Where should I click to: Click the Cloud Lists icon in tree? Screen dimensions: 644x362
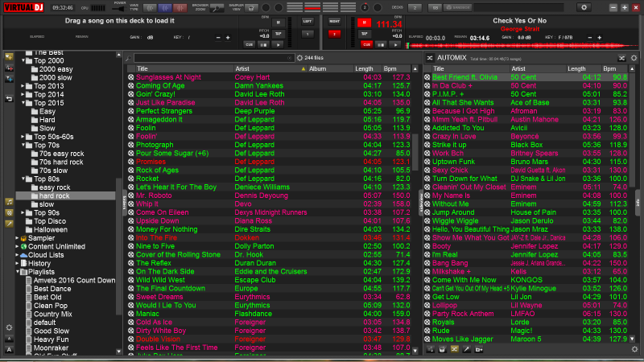pos(24,255)
